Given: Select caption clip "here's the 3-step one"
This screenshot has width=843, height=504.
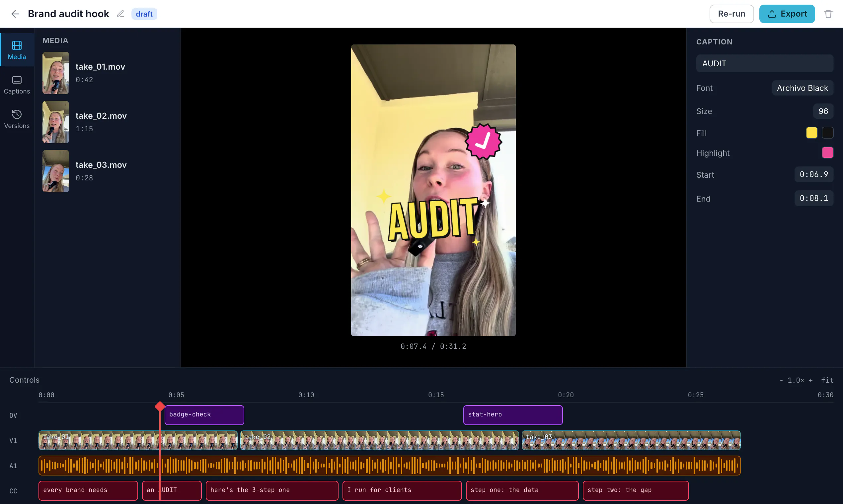Looking at the screenshot, I should point(272,491).
